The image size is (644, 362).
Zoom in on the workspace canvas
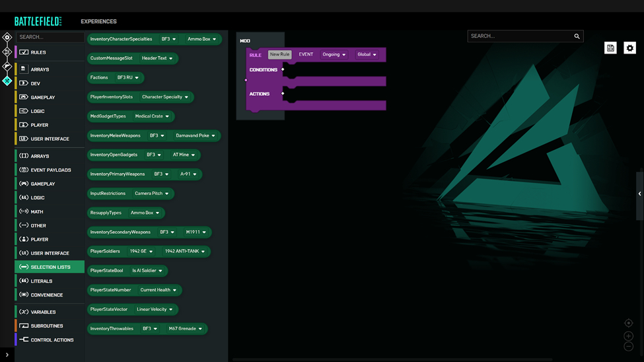point(628,336)
